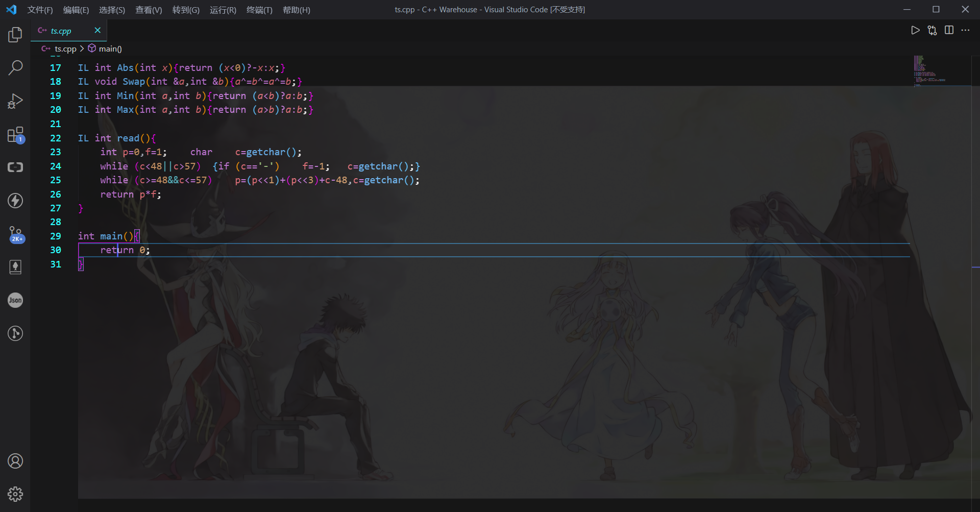This screenshot has width=980, height=512.
Task: Open source control icon with 2K+ badge
Action: point(16,234)
